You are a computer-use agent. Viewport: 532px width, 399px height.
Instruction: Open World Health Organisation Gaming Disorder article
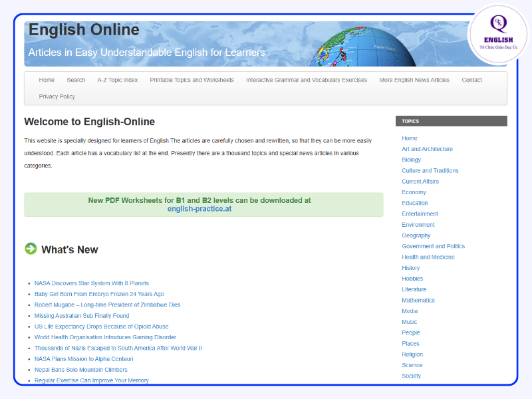[105, 337]
